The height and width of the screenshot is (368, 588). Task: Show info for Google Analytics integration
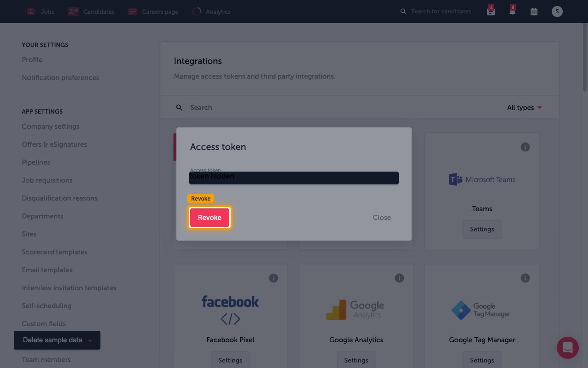[399, 278]
